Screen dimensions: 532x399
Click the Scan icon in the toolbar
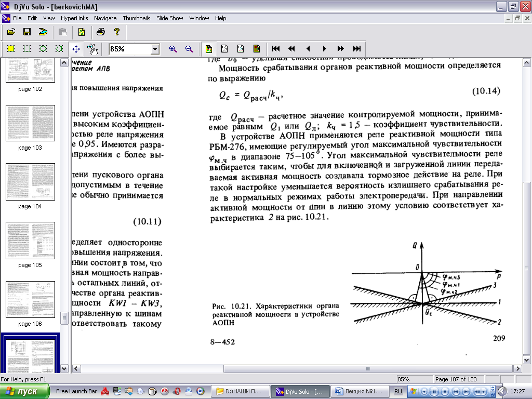pyautogui.click(x=43, y=32)
